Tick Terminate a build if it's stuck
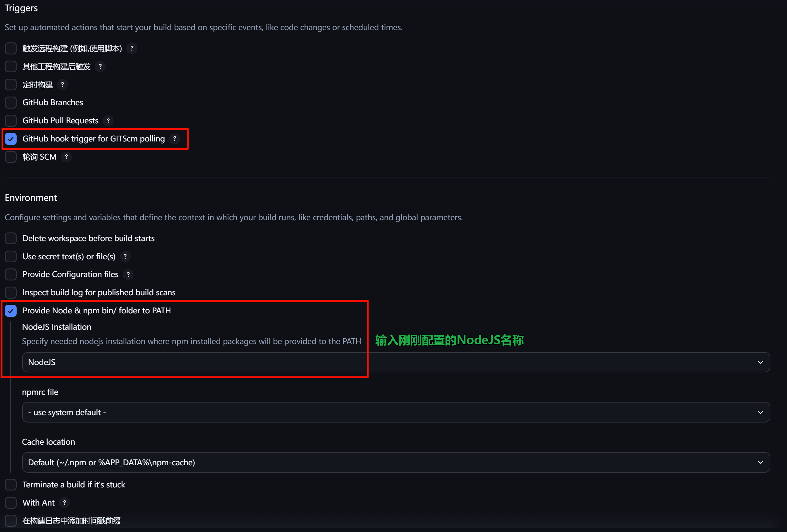 11,485
